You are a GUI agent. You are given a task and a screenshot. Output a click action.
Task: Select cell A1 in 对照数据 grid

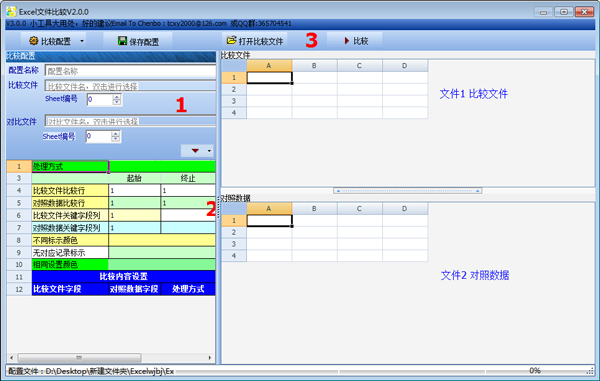tap(269, 220)
